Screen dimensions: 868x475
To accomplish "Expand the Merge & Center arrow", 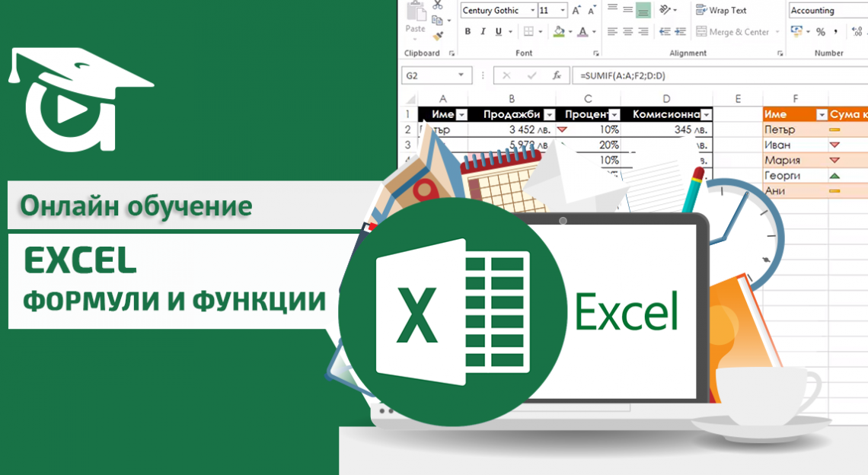I will point(777,31).
